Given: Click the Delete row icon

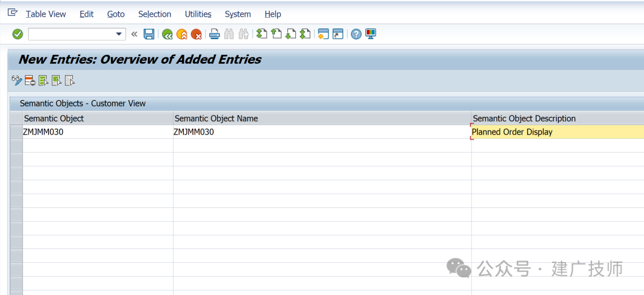Looking at the screenshot, I should (30, 80).
